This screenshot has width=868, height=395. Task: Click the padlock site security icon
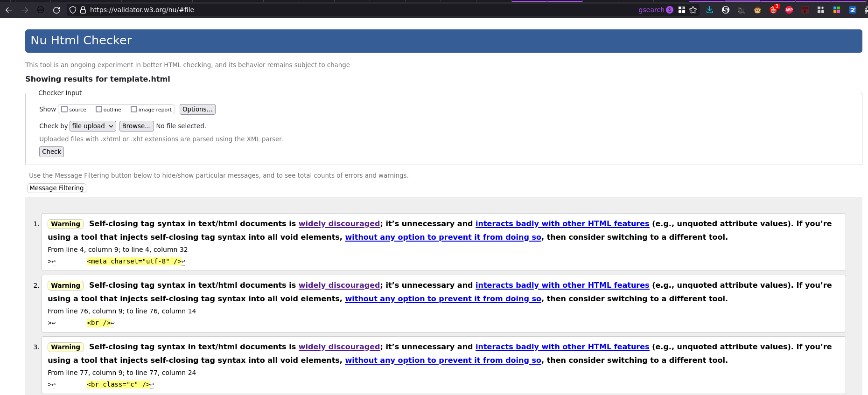pyautogui.click(x=83, y=10)
